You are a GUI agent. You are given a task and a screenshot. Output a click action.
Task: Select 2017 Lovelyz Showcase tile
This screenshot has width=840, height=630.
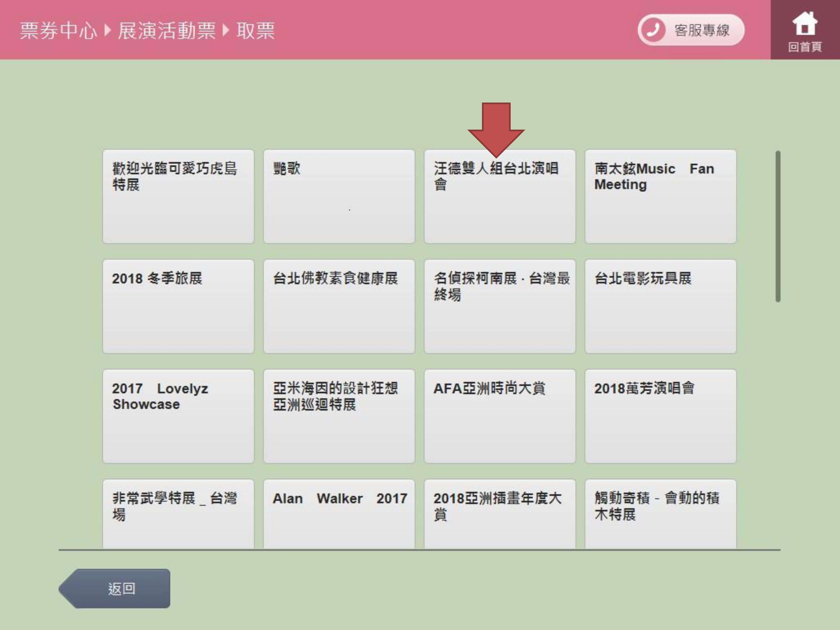point(178,416)
